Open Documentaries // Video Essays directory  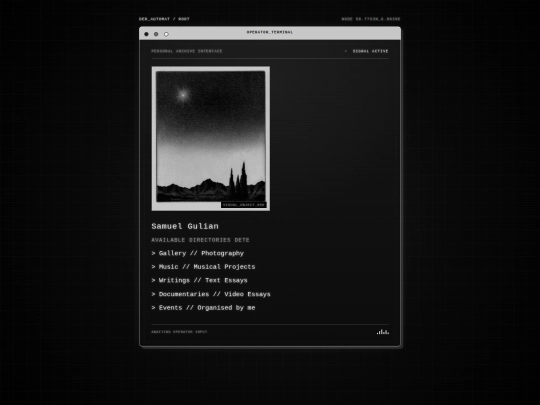tap(211, 294)
